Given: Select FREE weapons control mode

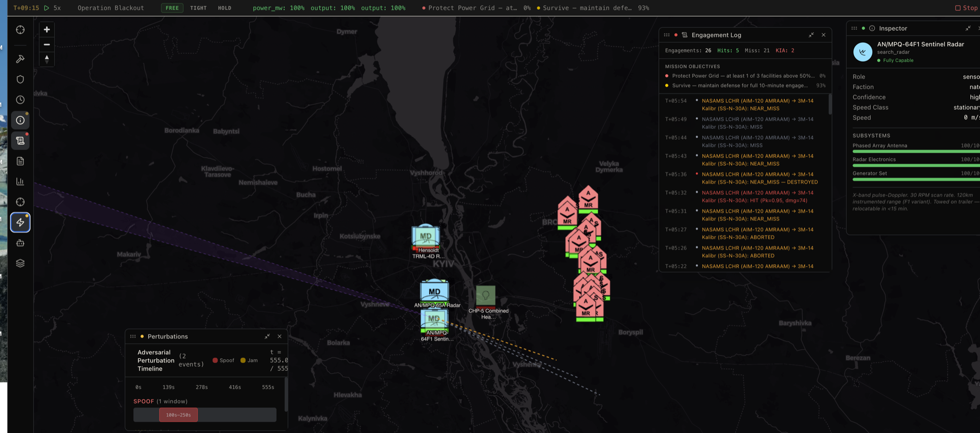Looking at the screenshot, I should [x=172, y=8].
